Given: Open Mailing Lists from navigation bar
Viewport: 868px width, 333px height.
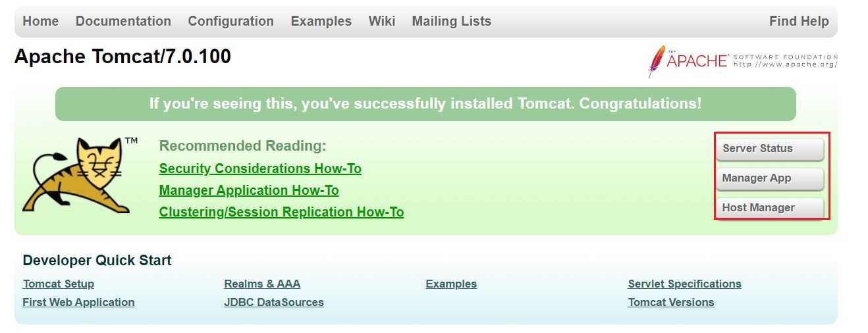Looking at the screenshot, I should tap(451, 21).
